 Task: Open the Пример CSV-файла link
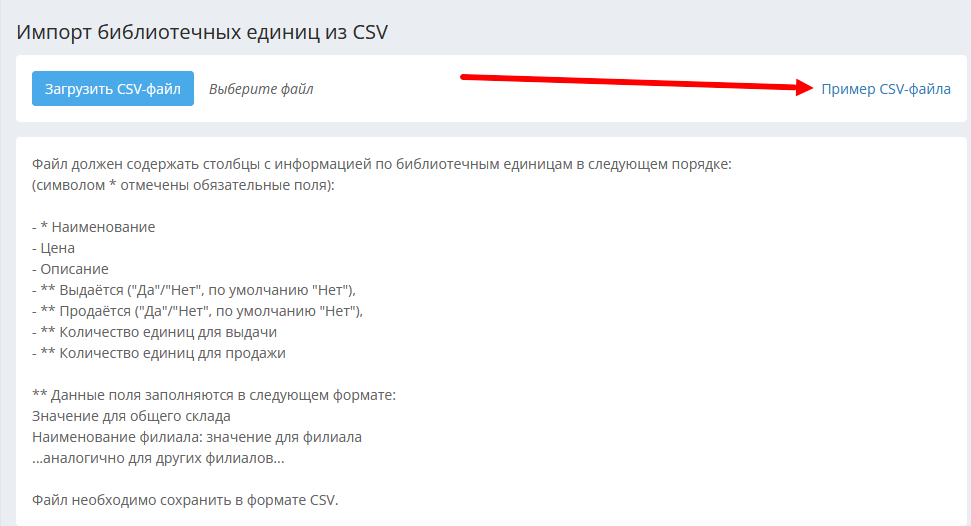[886, 89]
